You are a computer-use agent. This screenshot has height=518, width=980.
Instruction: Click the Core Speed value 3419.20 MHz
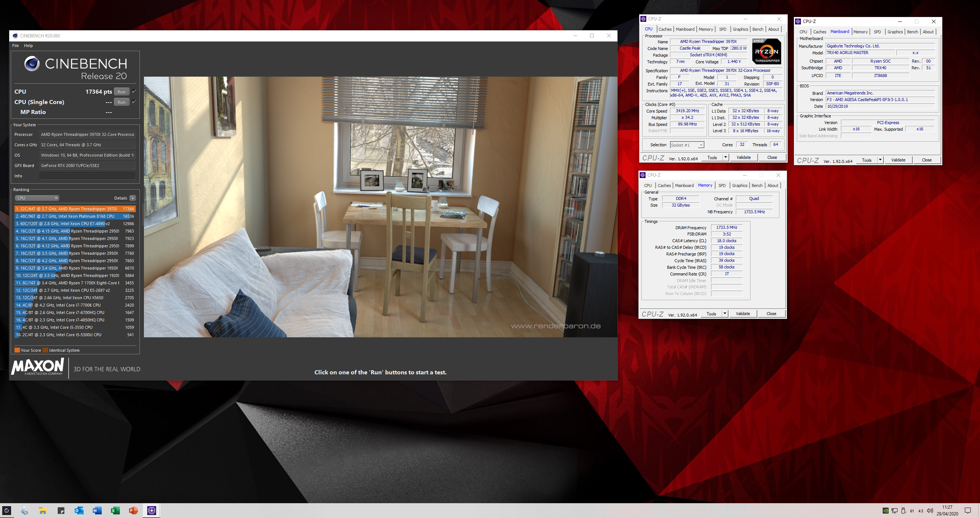tap(687, 111)
